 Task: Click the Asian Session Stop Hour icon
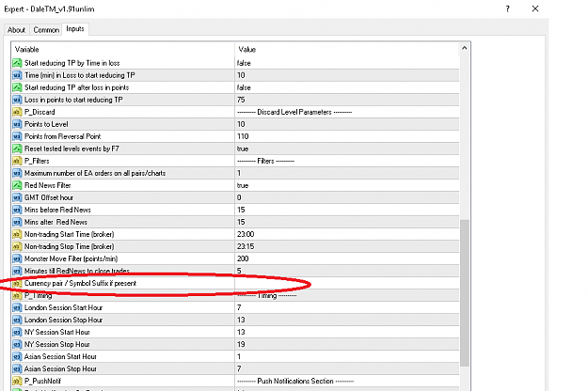point(17,368)
